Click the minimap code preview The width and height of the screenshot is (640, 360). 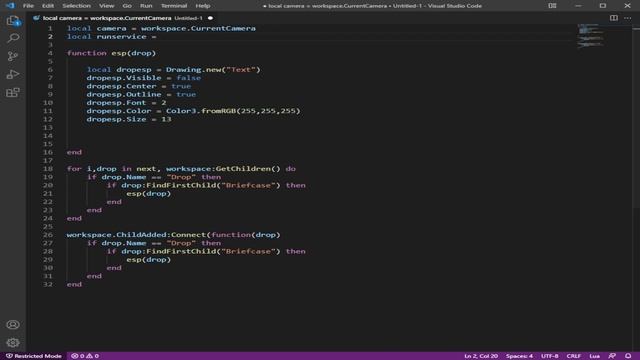tap(591, 36)
